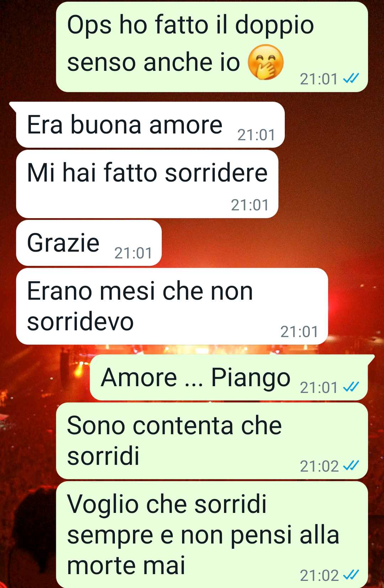The height and width of the screenshot is (588, 384).
Task: Tap 21:02 timestamp on 'morte mai' message
Action: (319, 575)
